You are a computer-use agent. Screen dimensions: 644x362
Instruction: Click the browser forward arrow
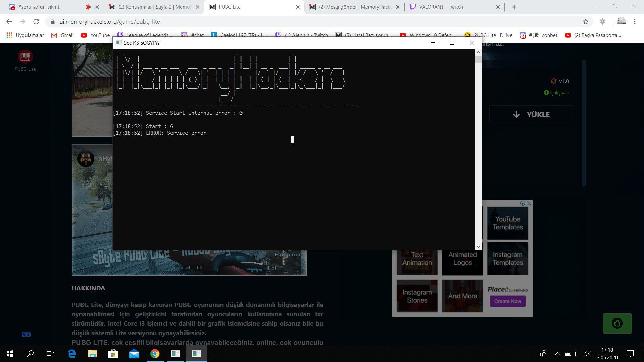point(22,22)
